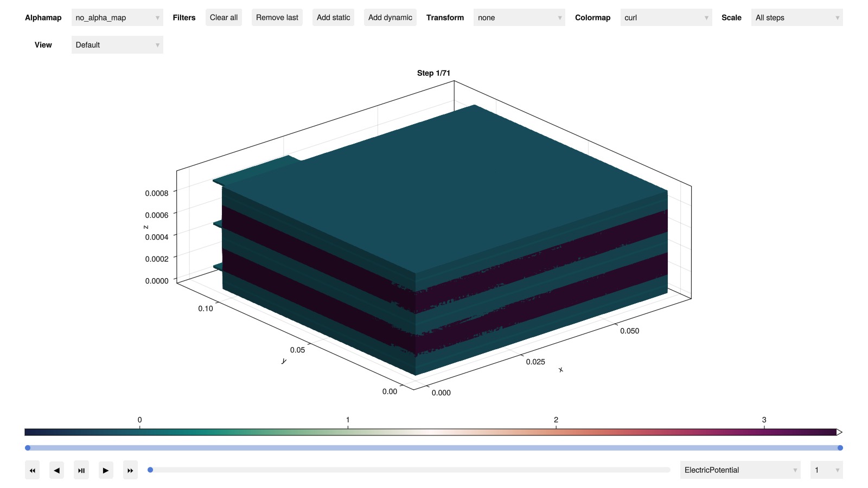Jump to the last step button
Image resolution: width=868 pixels, height=488 pixels.
(x=130, y=470)
